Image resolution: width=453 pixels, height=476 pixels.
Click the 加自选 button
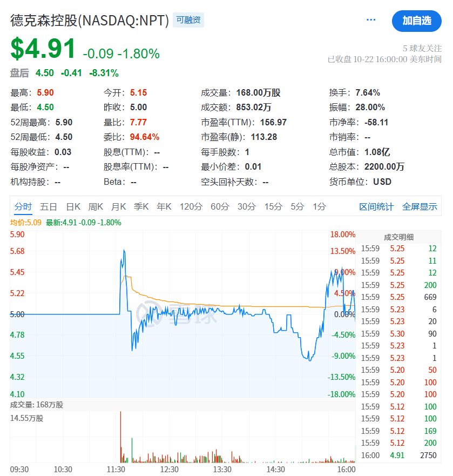coord(416,21)
